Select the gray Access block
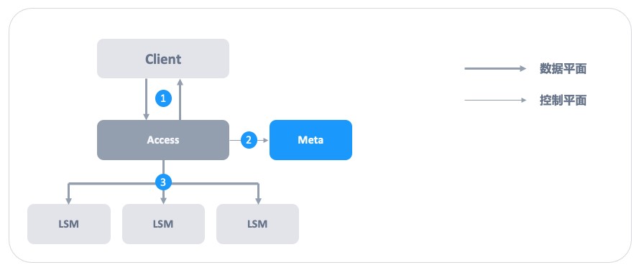This screenshot has width=644, height=270. [163, 140]
